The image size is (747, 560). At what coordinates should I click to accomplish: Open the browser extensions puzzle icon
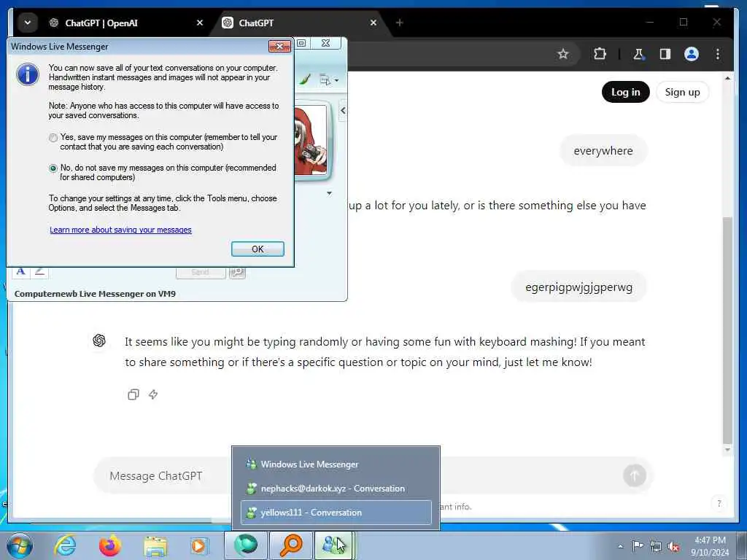tap(600, 54)
